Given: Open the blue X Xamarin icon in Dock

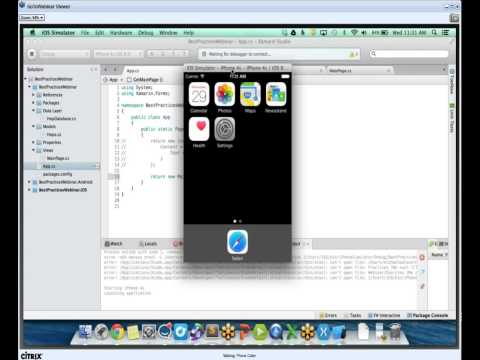Looking at the screenshot, I should tap(324, 332).
